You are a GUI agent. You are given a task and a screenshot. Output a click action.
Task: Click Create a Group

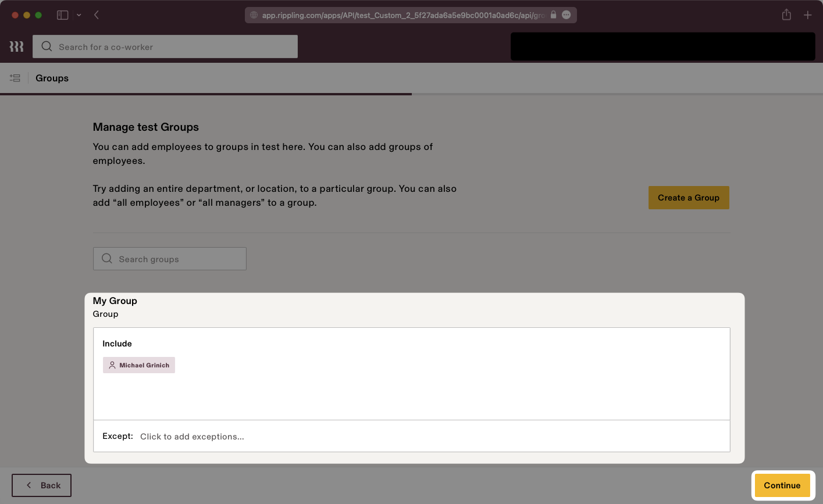coord(689,198)
